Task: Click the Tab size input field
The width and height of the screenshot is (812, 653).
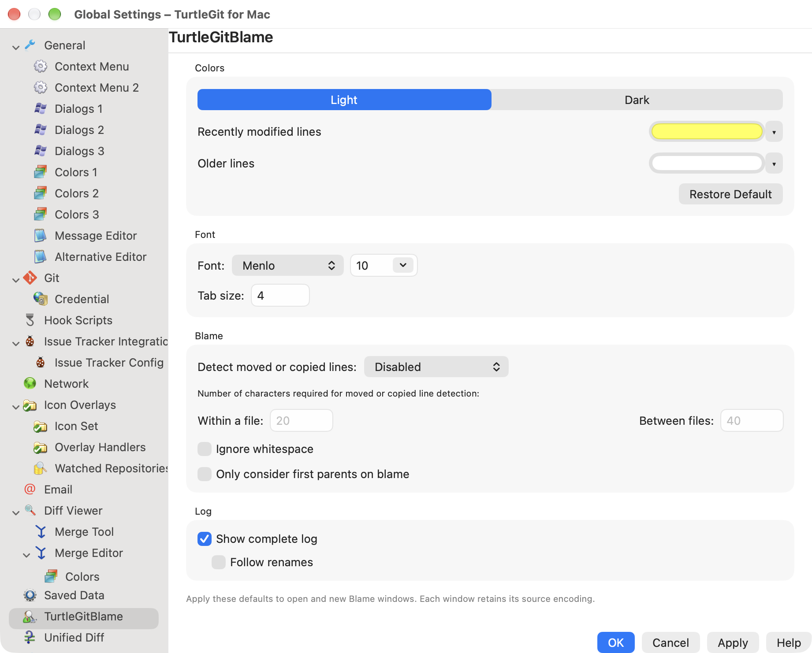Action: [x=280, y=295]
